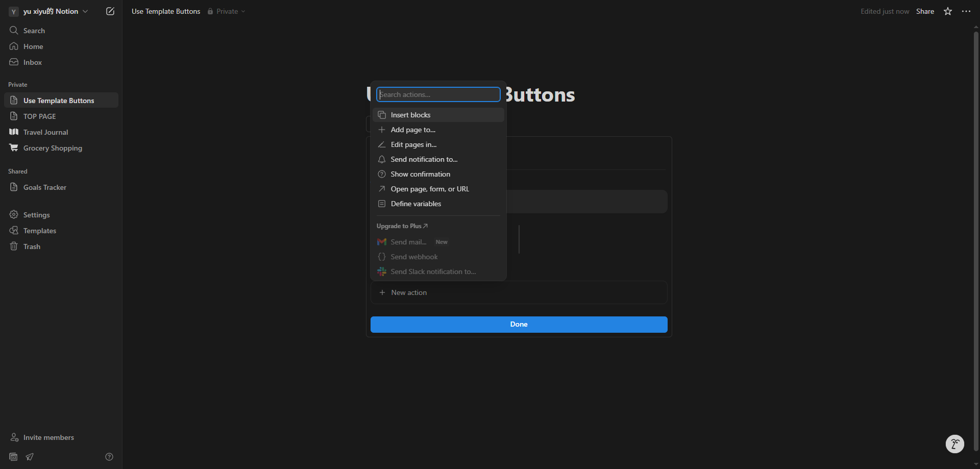Open Settings from the sidebar
Viewport: 980px width, 469px height.
61,215
